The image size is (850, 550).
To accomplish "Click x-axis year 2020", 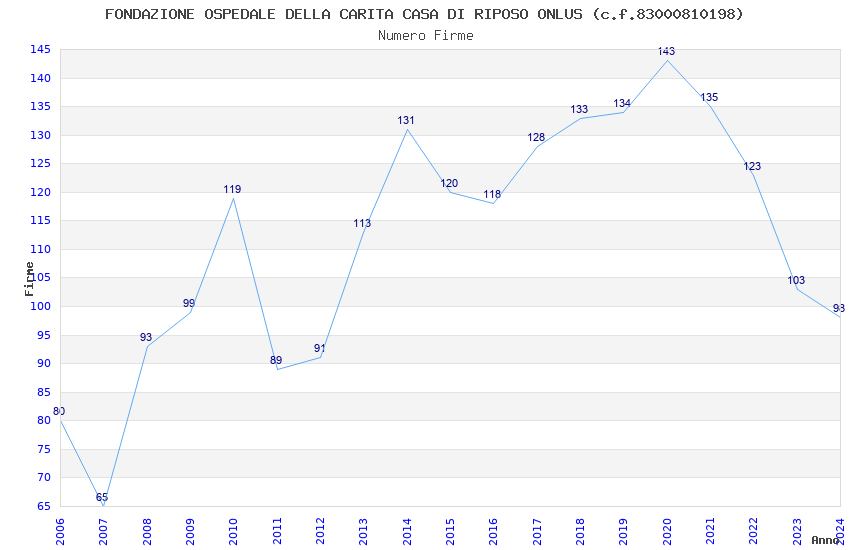I will pyautogui.click(x=667, y=531).
